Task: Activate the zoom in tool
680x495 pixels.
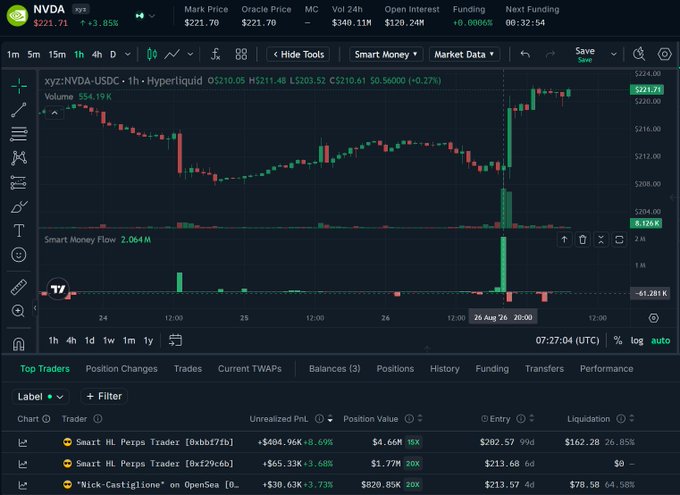Action: click(19, 311)
